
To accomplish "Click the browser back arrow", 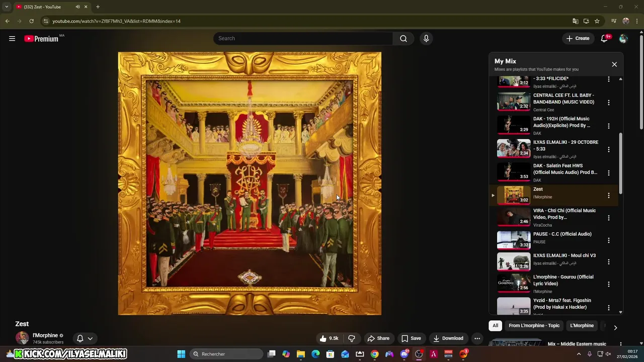I will click(7, 21).
